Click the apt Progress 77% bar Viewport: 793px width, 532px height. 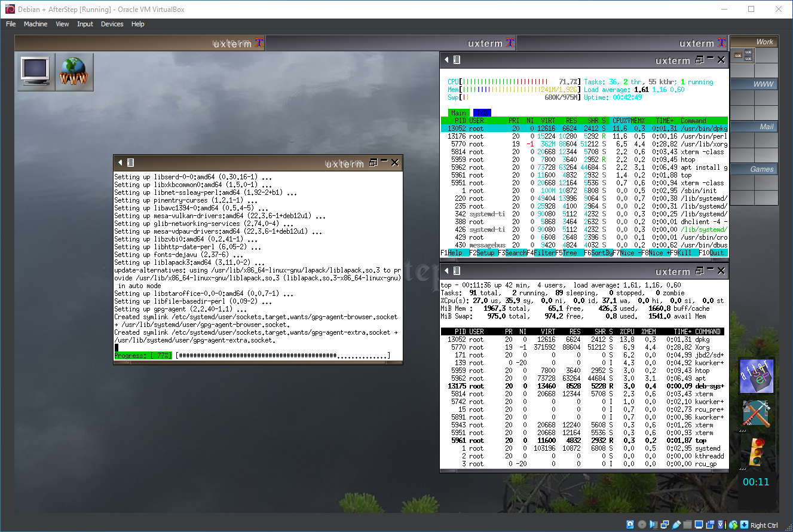coord(143,356)
